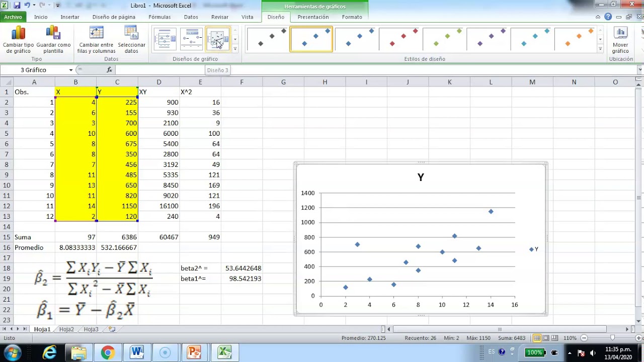Click the insert function fx icon
This screenshot has height=362, width=644.
click(x=110, y=70)
